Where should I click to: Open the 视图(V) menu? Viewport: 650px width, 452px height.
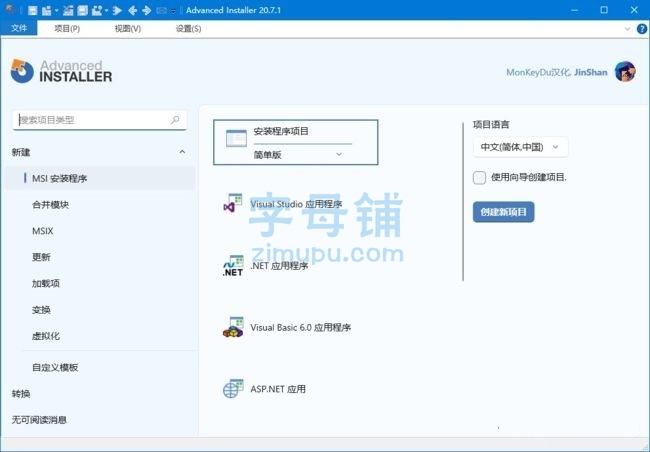pyautogui.click(x=128, y=29)
